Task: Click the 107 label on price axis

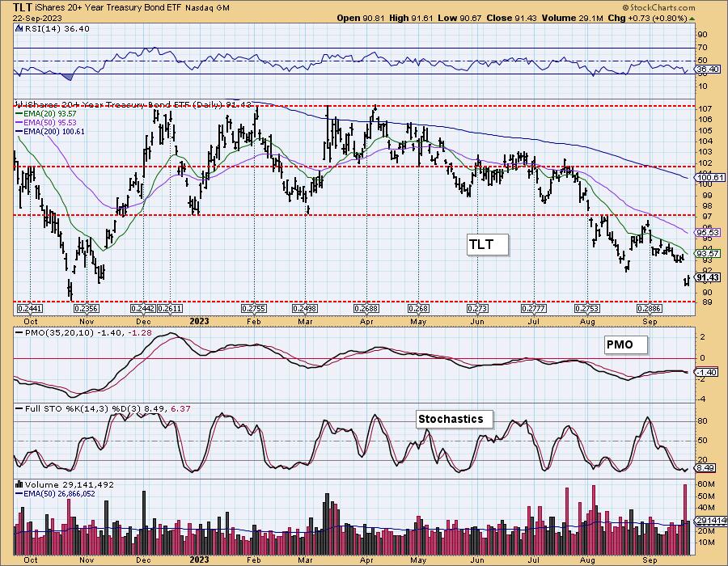Action: click(704, 109)
